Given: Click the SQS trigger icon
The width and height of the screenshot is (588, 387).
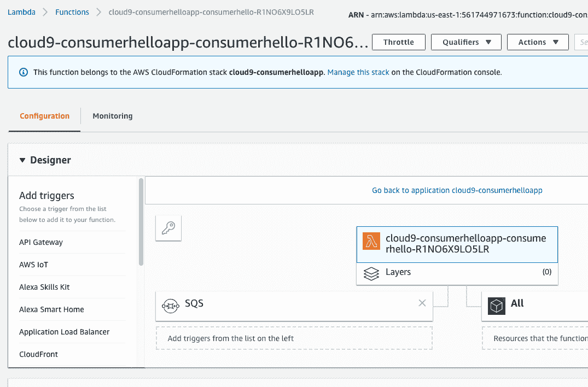Looking at the screenshot, I should pyautogui.click(x=171, y=305).
